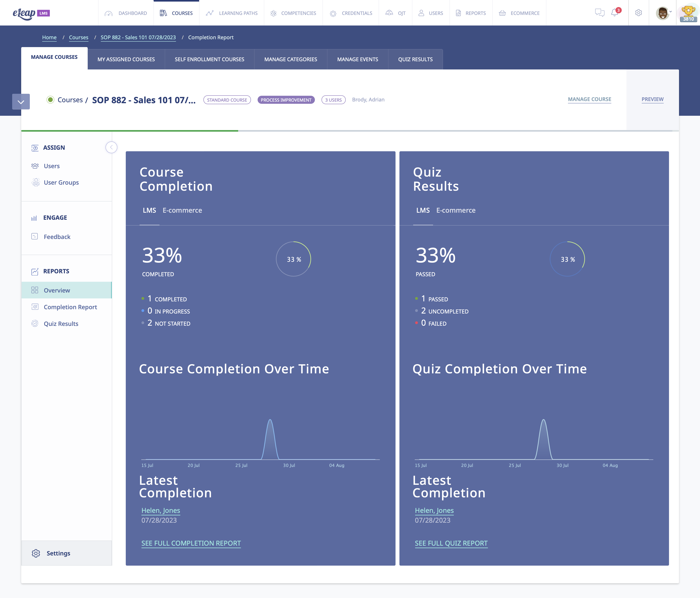Screen dimensions: 700x598
Task: Open the profile avatar dropdown
Action: (662, 13)
